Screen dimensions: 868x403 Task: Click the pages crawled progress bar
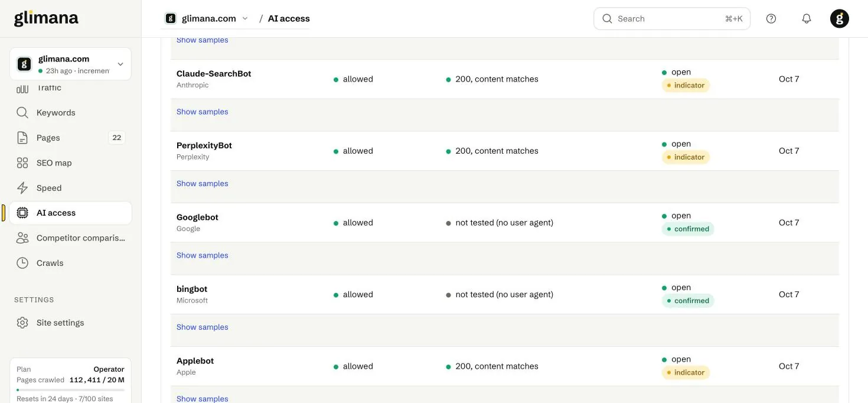pos(70,390)
